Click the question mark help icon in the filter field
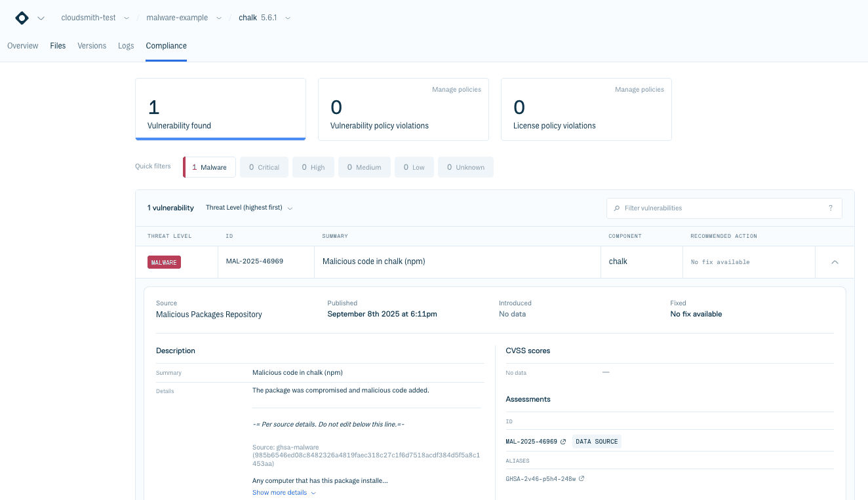 [x=831, y=208]
